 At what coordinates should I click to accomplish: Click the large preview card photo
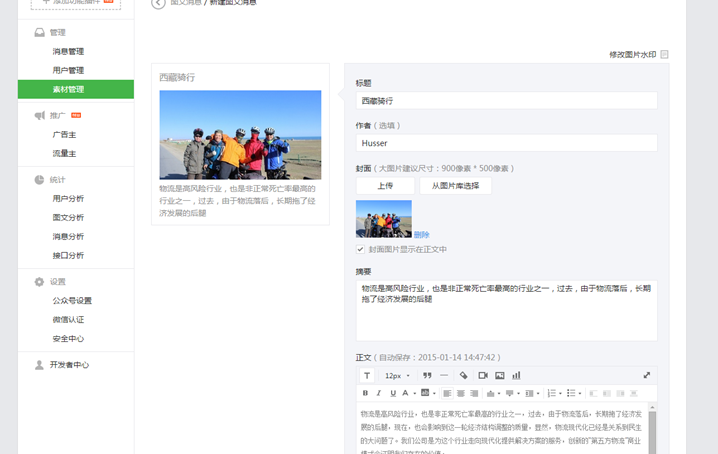[x=240, y=135]
